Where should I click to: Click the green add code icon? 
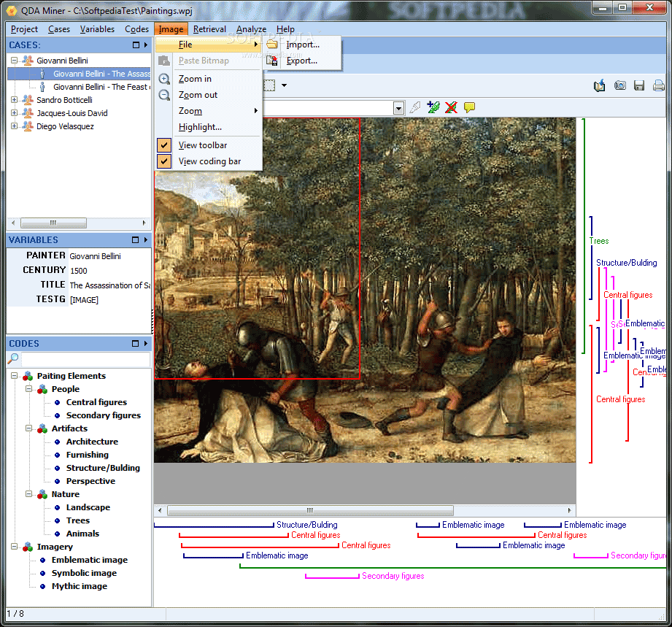[433, 107]
